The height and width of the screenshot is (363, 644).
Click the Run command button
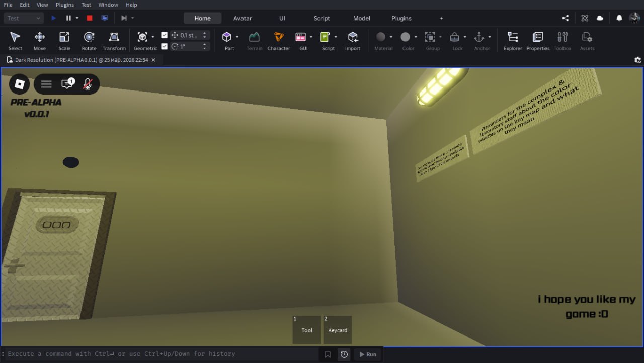pyautogui.click(x=368, y=354)
